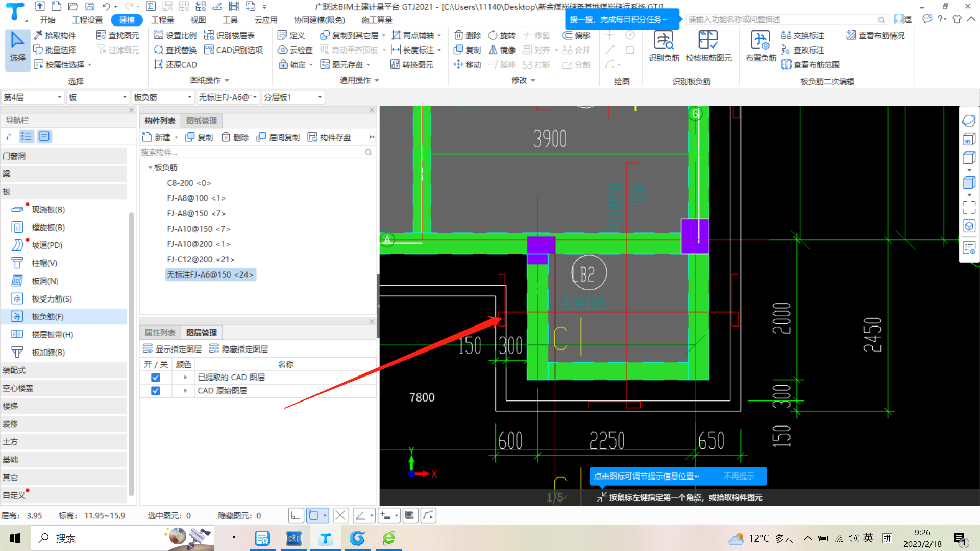Open the 工程设置 ribbon tab

pos(87,20)
